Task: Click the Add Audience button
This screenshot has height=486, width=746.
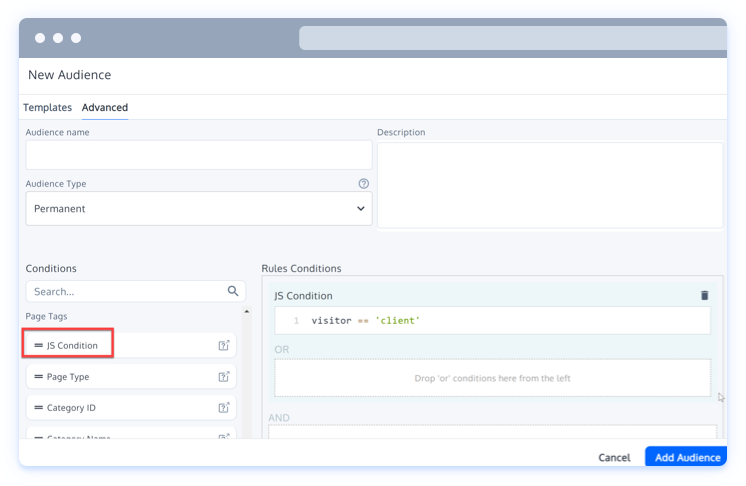Action: point(687,457)
